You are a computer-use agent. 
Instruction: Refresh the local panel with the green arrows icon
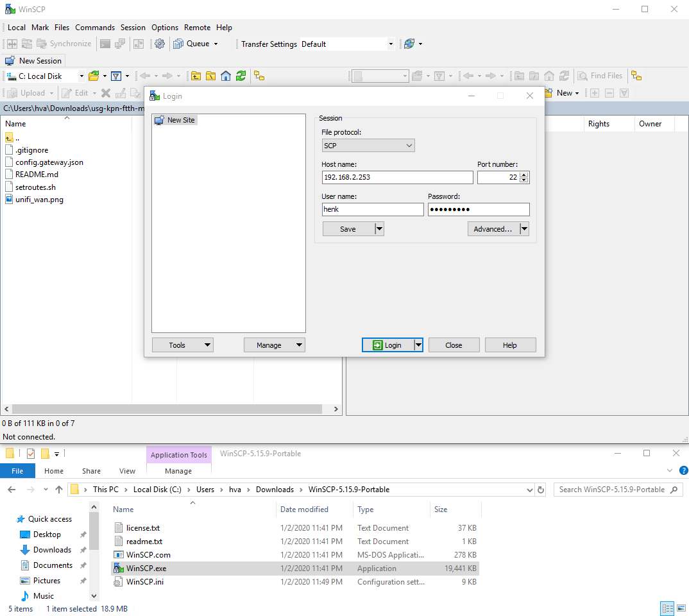click(x=241, y=76)
